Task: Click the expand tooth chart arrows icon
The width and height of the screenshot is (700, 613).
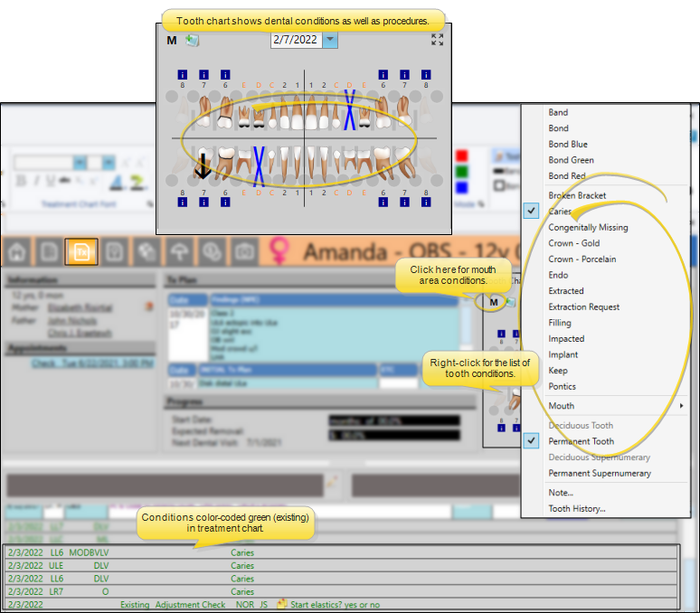Action: pos(437,39)
